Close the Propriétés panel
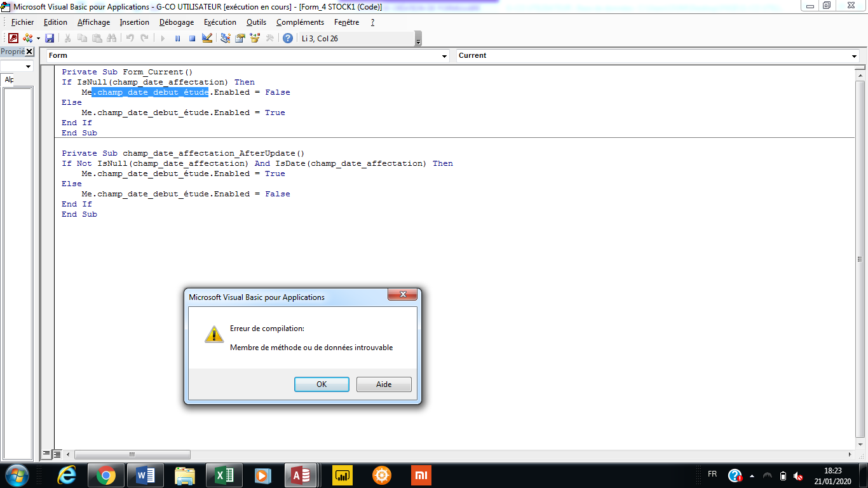Screen dimensions: 868x488 [29, 51]
